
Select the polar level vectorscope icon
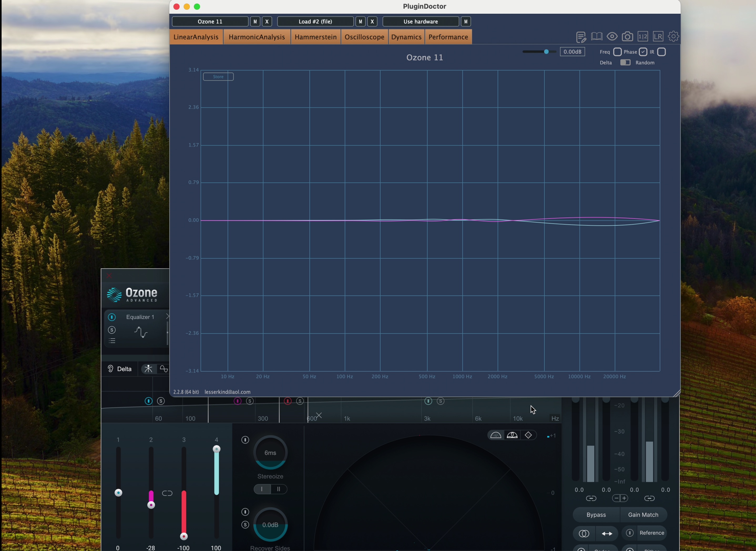coord(512,435)
